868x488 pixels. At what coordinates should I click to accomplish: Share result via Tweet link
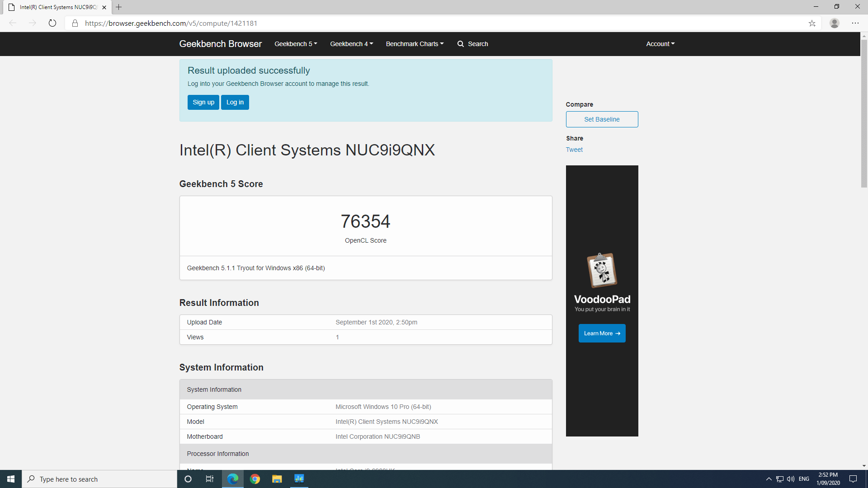574,150
